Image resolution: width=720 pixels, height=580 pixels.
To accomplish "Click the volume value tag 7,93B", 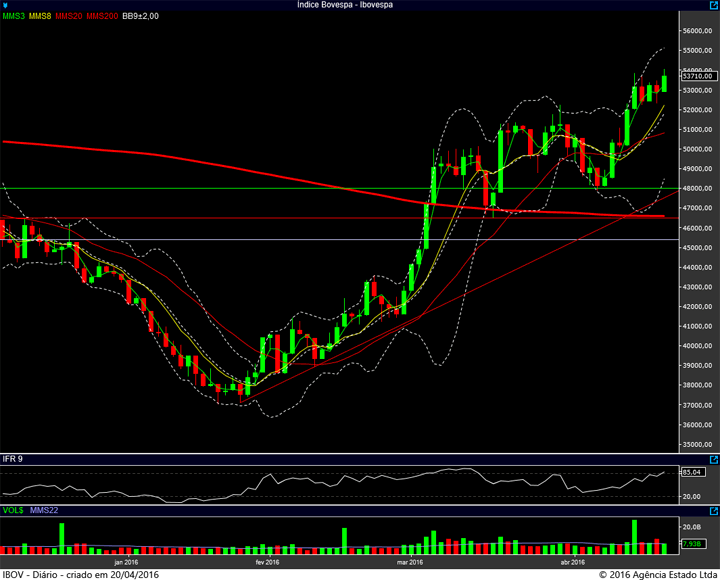I will pyautogui.click(x=692, y=544).
